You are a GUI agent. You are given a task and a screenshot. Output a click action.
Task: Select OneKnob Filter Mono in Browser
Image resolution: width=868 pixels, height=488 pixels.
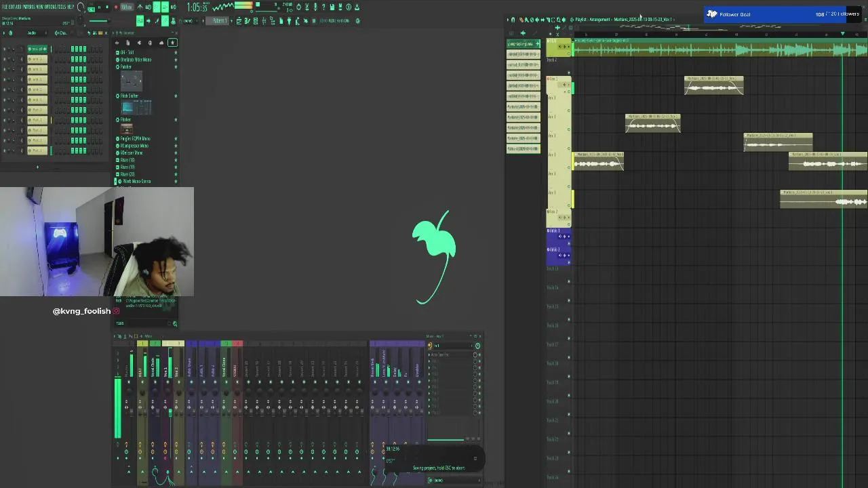click(x=136, y=60)
